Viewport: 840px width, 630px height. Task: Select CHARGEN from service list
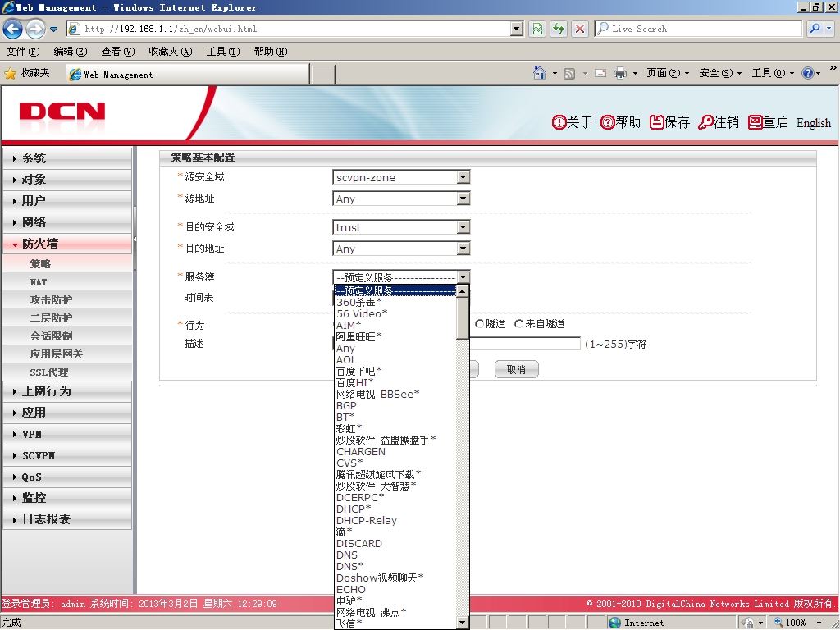coord(395,452)
